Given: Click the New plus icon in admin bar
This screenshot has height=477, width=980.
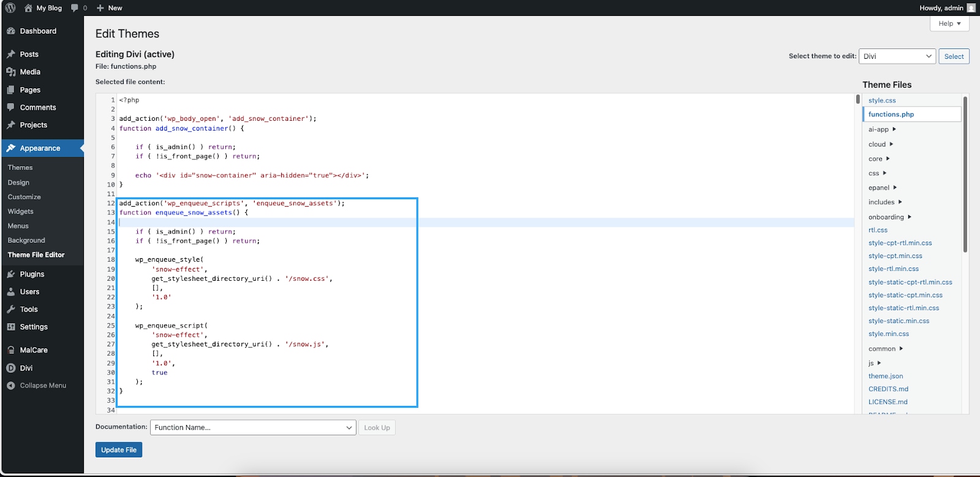Looking at the screenshot, I should pos(100,8).
